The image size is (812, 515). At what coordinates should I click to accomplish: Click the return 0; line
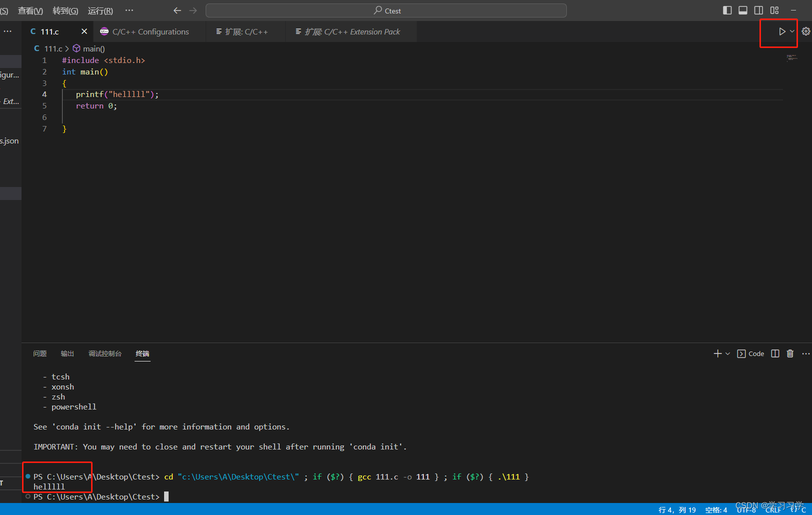pos(97,106)
